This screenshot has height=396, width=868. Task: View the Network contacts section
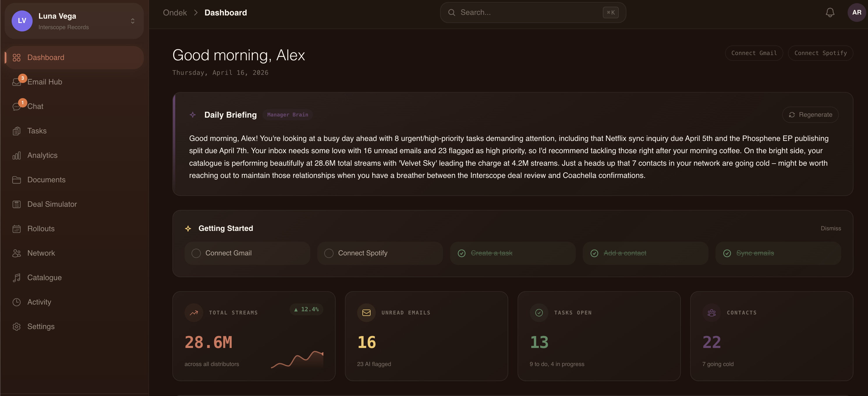(41, 253)
